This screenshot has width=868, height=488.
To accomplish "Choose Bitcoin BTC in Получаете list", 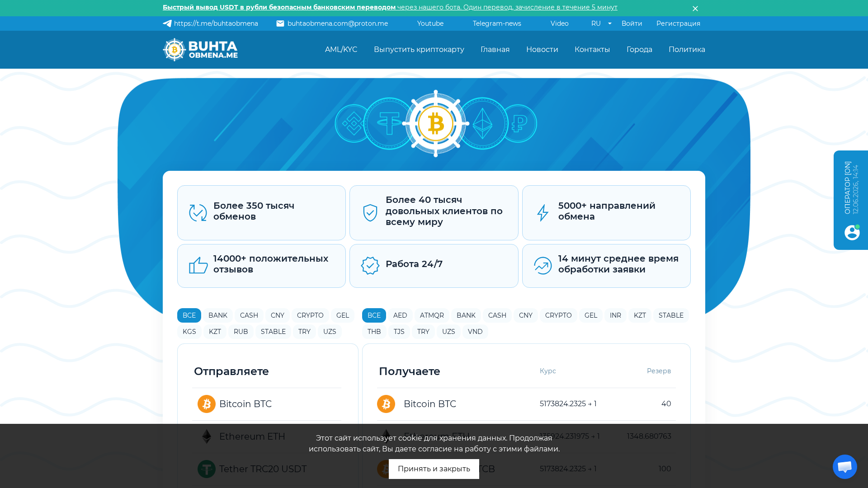I will click(526, 404).
